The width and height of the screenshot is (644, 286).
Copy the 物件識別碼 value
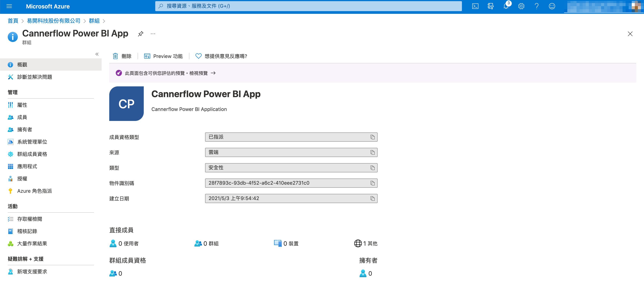click(372, 183)
